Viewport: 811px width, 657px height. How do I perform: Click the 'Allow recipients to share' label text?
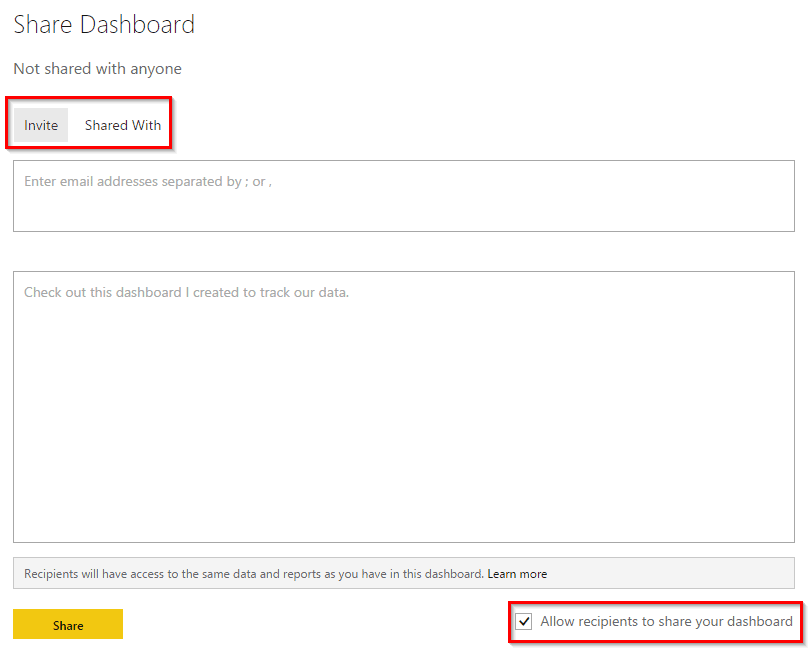click(666, 622)
